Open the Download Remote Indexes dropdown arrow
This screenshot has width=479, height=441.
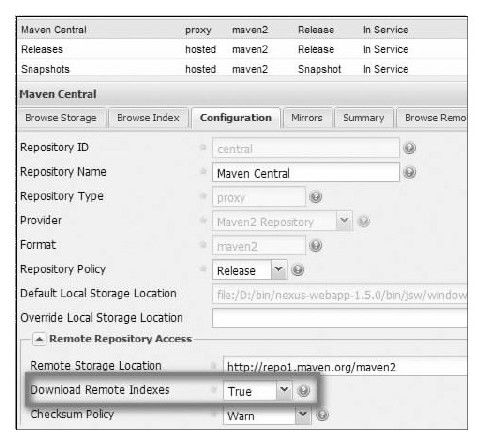point(284,390)
